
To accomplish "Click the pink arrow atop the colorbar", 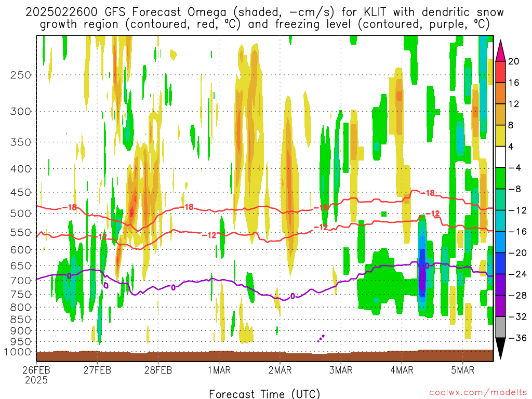I will point(500,52).
